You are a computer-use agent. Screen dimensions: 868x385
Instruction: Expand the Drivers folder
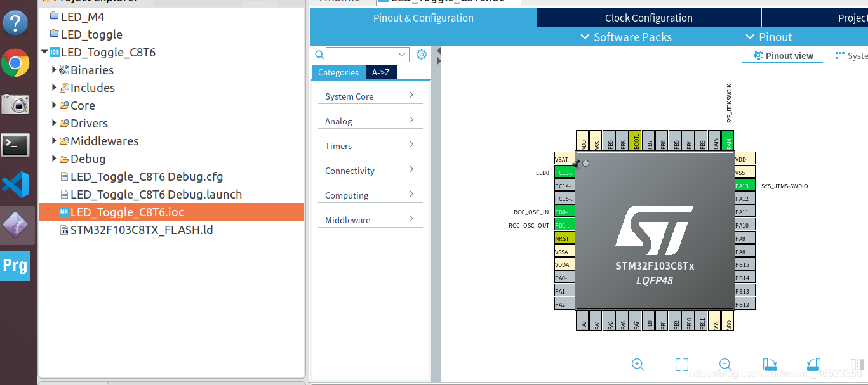[54, 123]
